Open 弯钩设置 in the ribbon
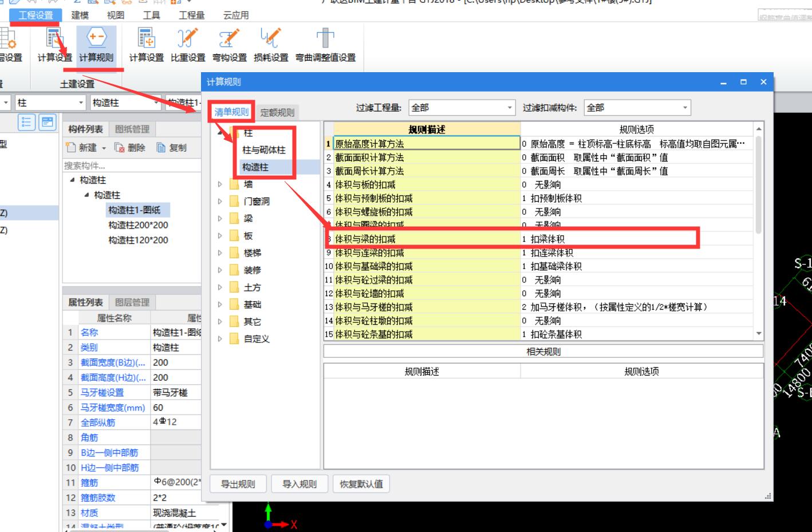The height and width of the screenshot is (532, 812). (229, 45)
